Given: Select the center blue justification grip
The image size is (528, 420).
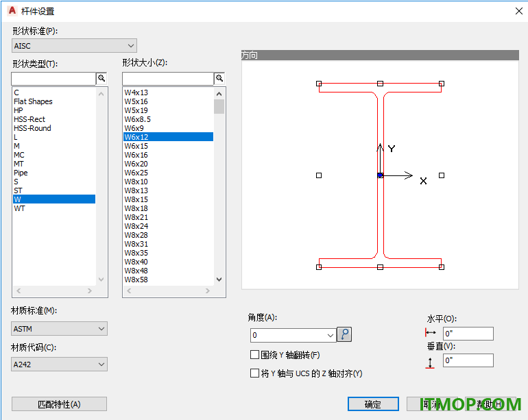Looking at the screenshot, I should (380, 175).
